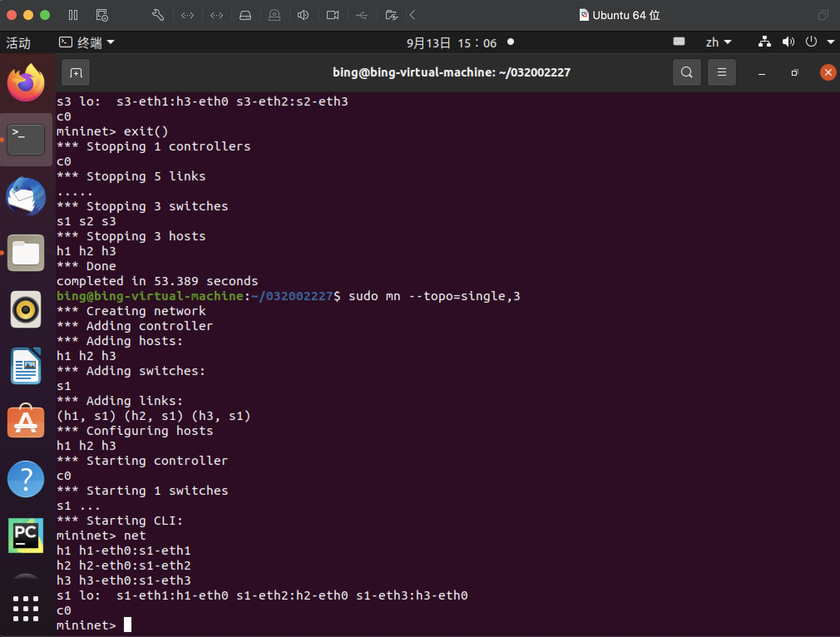840x637 pixels.
Task: Launch Firefox from the dock
Action: pos(26,83)
